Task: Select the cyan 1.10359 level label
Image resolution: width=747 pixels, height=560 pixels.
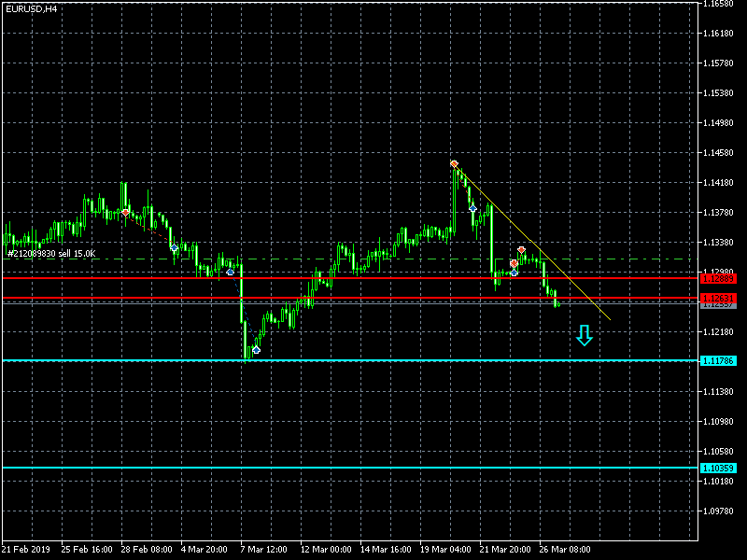Action: tap(718, 469)
